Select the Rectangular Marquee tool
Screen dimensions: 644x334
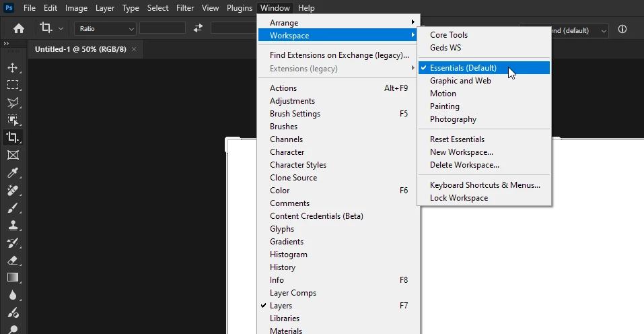coord(13,85)
